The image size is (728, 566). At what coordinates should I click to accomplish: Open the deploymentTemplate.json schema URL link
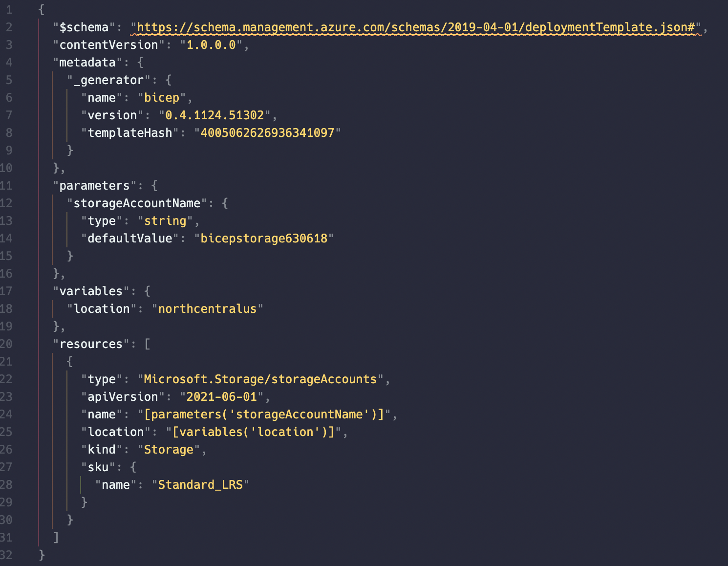(x=416, y=27)
